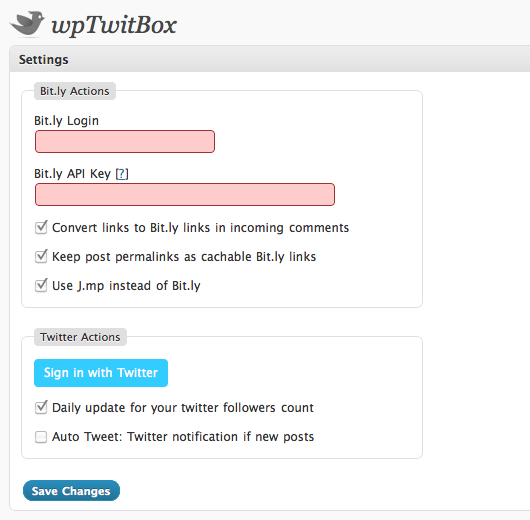
Task: Uncheck Convert links in incoming comments checkbox
Action: click(41, 228)
